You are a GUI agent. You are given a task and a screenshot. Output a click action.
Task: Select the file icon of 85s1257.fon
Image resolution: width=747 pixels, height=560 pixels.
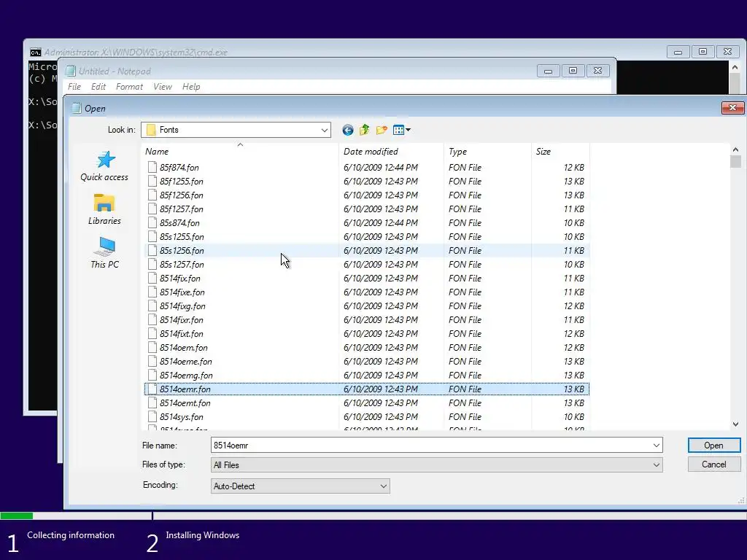152,264
